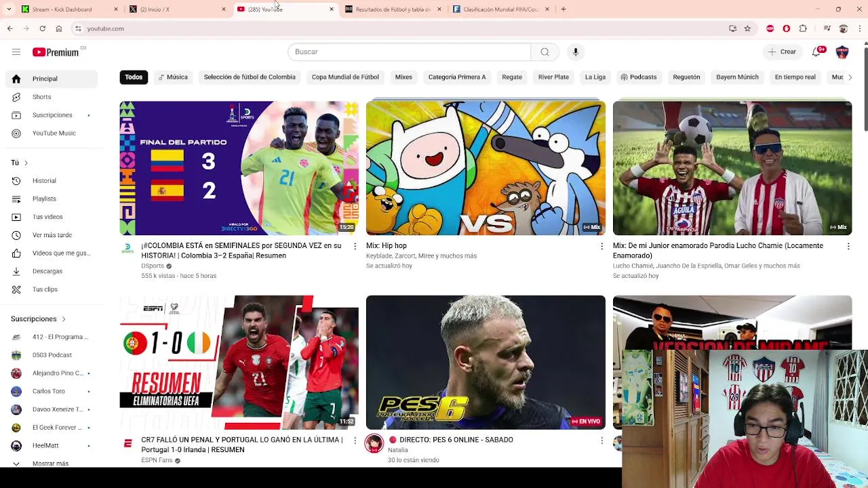Open Historial in the sidebar
This screenshot has height=488, width=868.
52,181
